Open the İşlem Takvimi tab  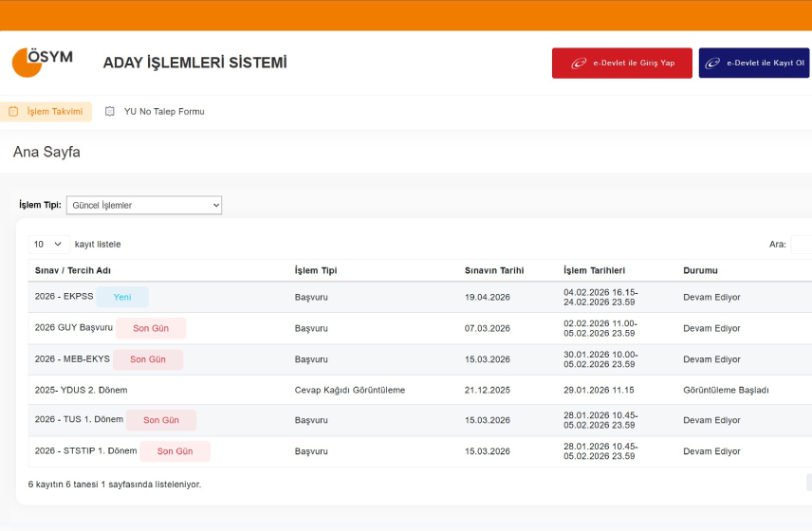pos(54,112)
